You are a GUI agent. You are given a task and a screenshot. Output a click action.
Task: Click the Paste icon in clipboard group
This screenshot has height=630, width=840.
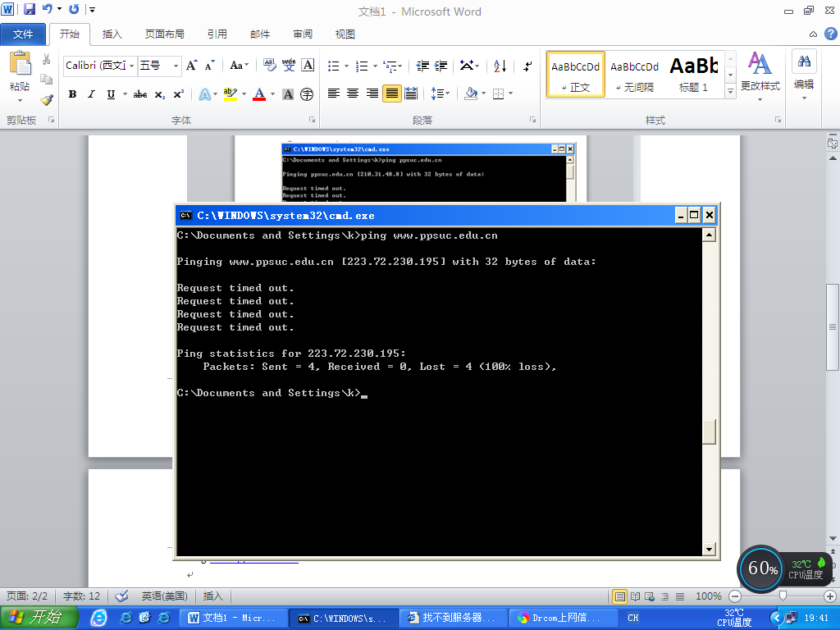pos(21,65)
